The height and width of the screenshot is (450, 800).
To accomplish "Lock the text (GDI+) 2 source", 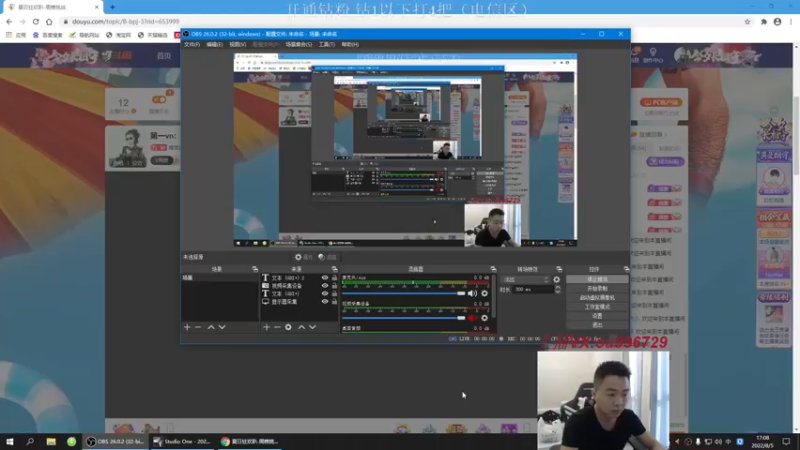I will 335,278.
